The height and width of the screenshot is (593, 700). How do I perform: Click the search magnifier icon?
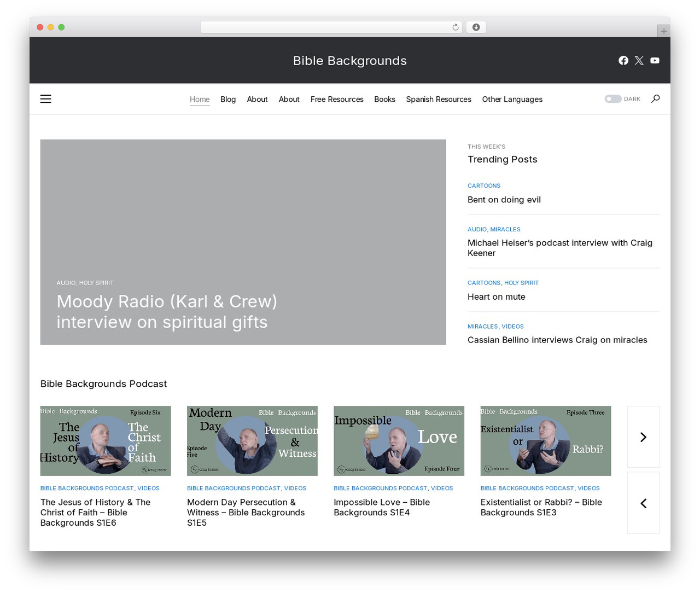pyautogui.click(x=655, y=99)
